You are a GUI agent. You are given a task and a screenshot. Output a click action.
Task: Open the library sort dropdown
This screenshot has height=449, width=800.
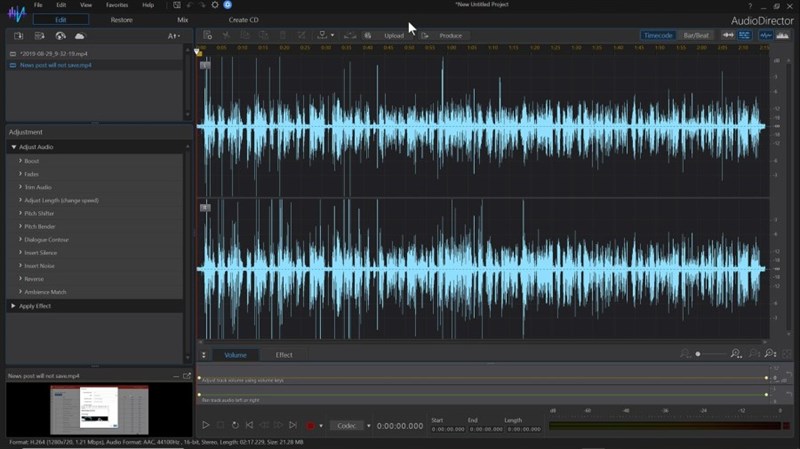tap(173, 36)
